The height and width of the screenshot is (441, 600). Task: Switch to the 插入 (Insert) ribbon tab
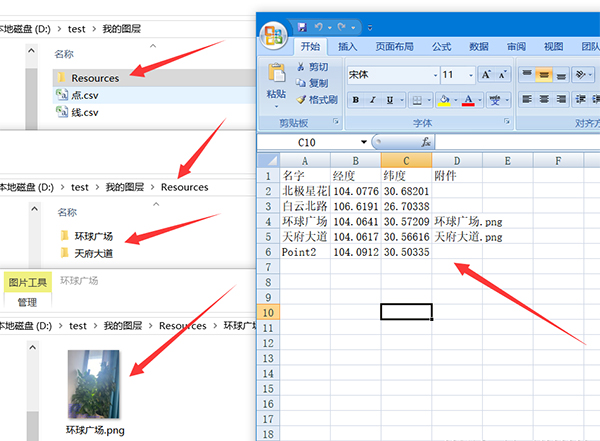[x=348, y=46]
